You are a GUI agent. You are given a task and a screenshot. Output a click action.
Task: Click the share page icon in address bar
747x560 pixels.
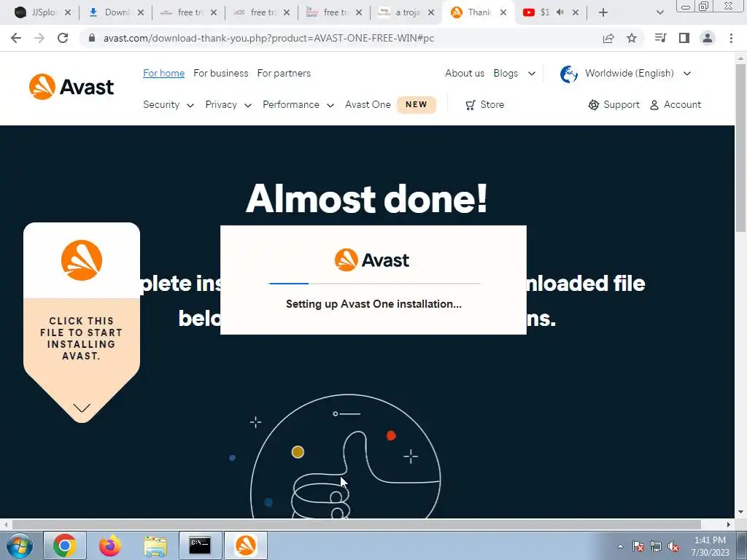pyautogui.click(x=608, y=38)
